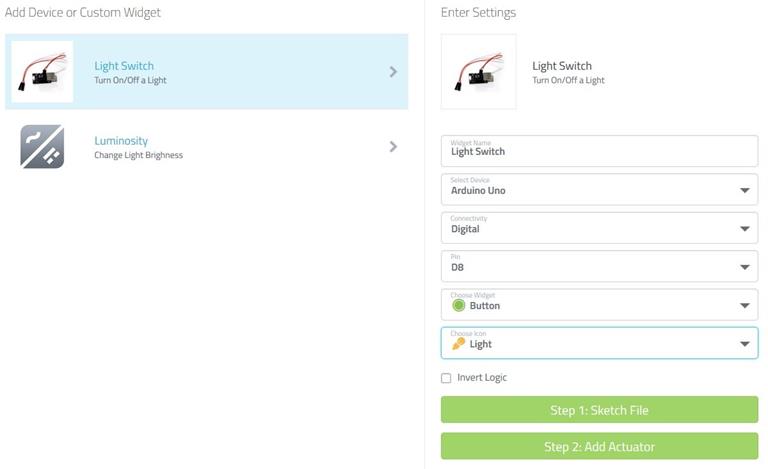
Task: Click the Change Light Brighness description text
Action: point(139,155)
